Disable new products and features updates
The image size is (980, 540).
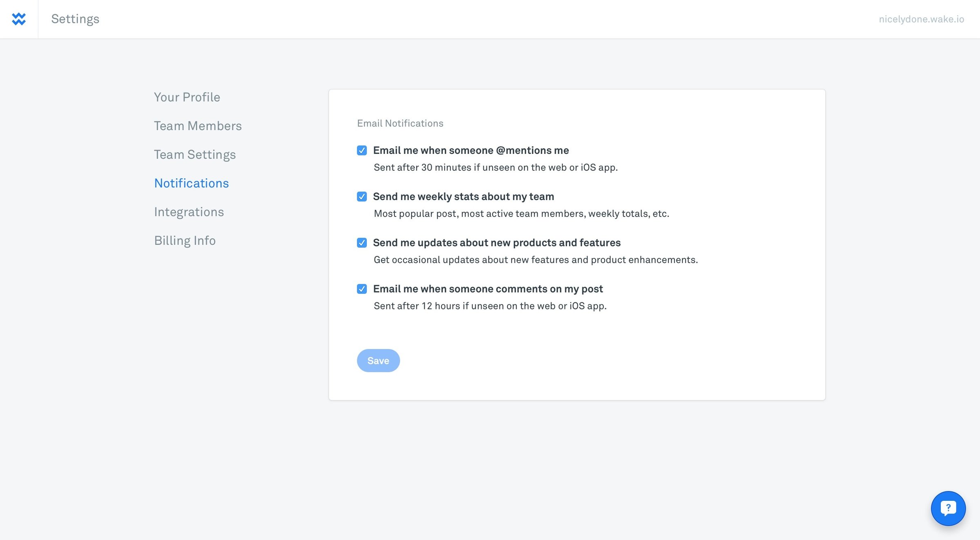[362, 243]
